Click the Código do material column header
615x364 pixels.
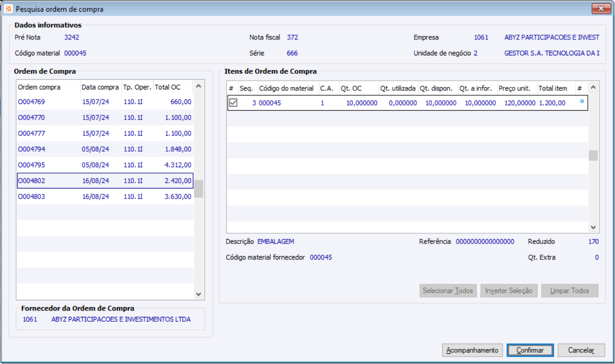pos(288,88)
